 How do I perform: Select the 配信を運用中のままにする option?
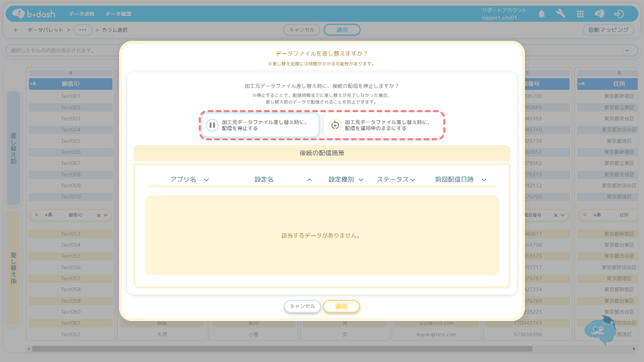coord(383,125)
